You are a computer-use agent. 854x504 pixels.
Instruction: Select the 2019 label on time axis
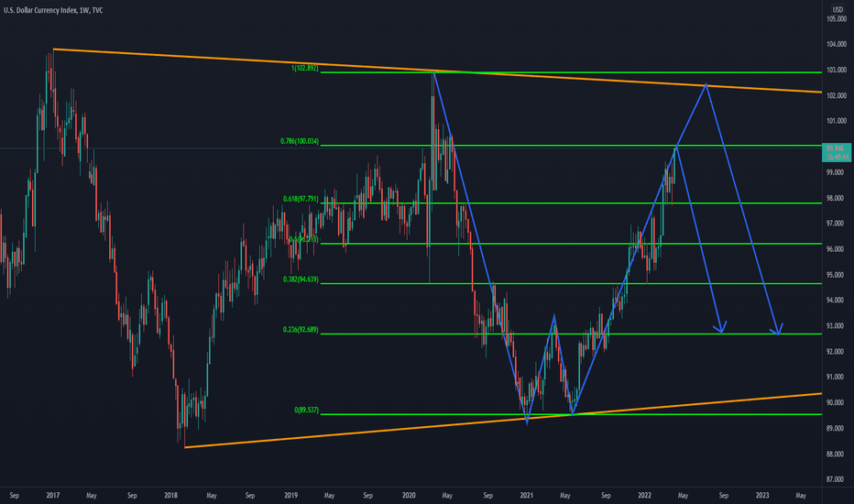pyautogui.click(x=290, y=495)
